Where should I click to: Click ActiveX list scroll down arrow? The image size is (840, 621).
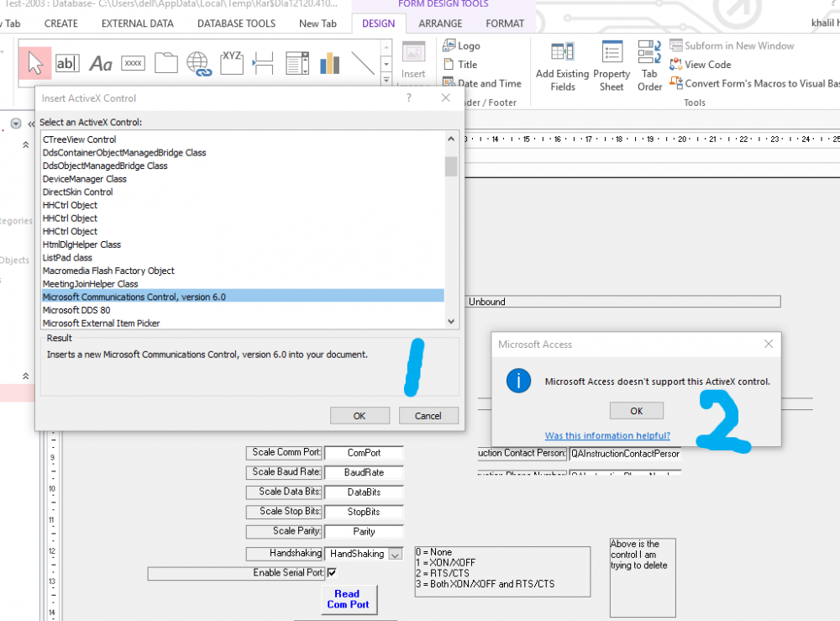coord(451,322)
